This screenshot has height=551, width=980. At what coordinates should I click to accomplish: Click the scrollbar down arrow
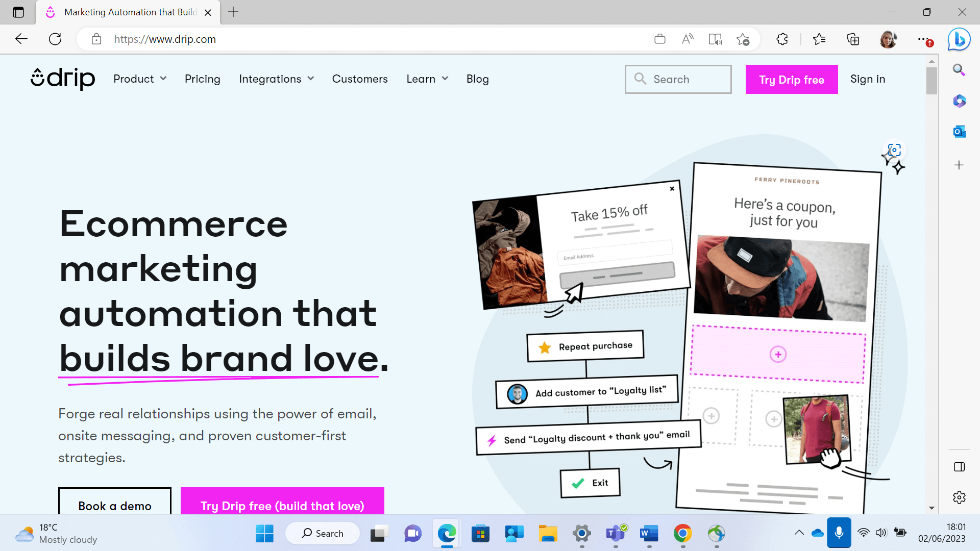pyautogui.click(x=932, y=508)
